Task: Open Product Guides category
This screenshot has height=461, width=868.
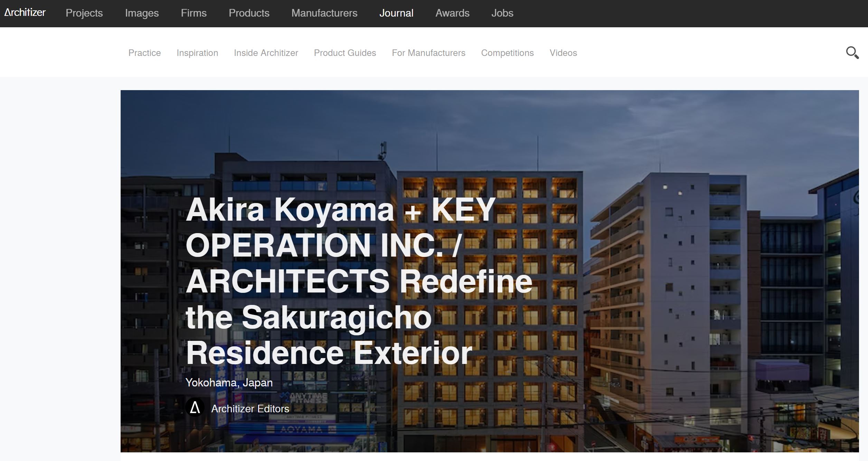Action: (x=345, y=53)
